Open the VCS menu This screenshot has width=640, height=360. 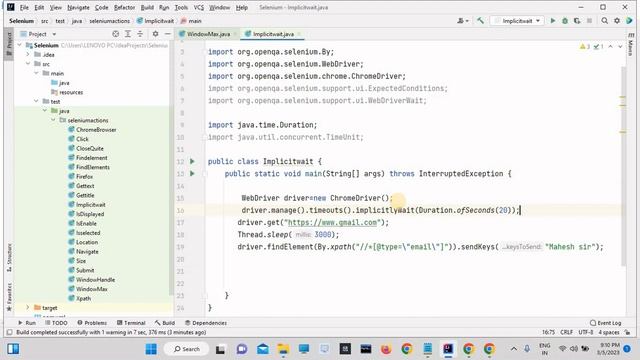198,7
